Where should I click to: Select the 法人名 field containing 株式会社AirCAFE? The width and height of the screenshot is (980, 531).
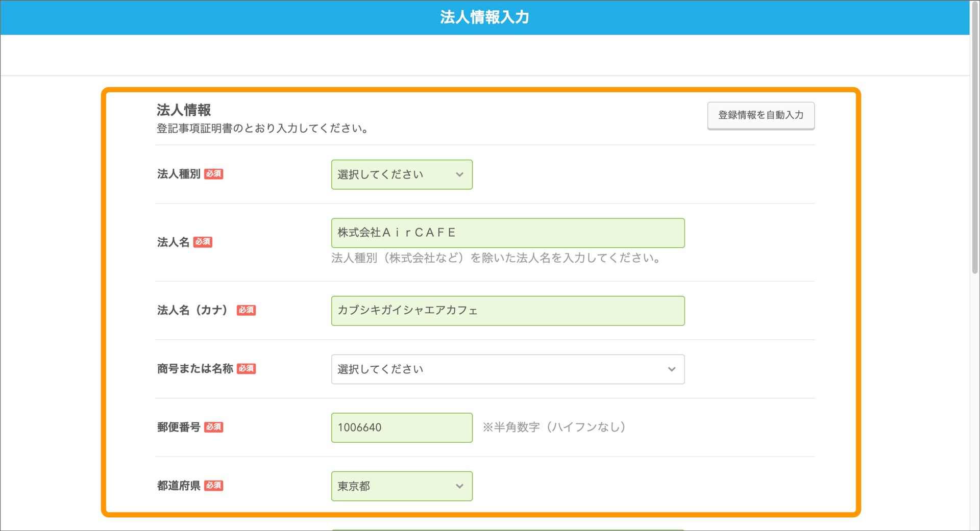coord(507,233)
